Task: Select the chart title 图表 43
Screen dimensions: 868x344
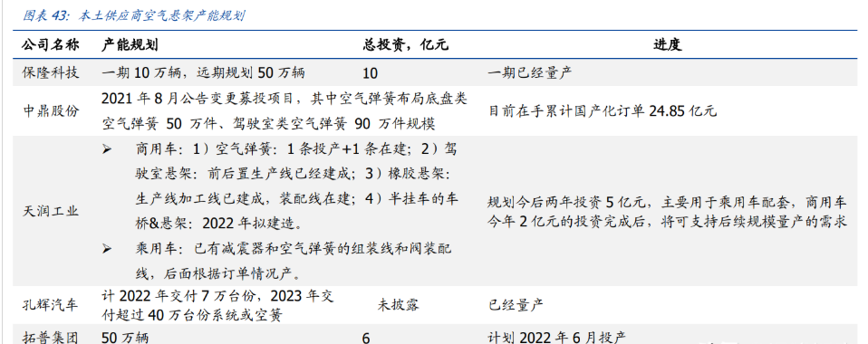Action: click(x=133, y=16)
